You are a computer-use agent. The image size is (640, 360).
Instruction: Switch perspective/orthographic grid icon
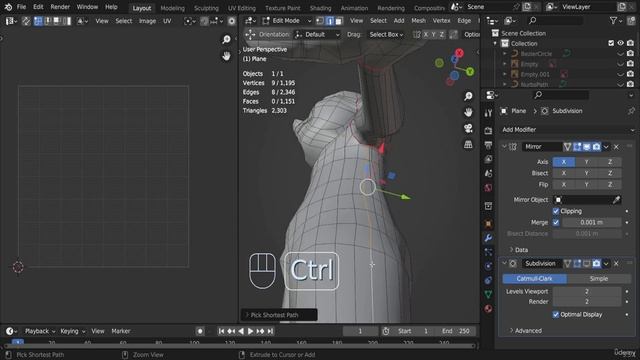click(x=468, y=144)
